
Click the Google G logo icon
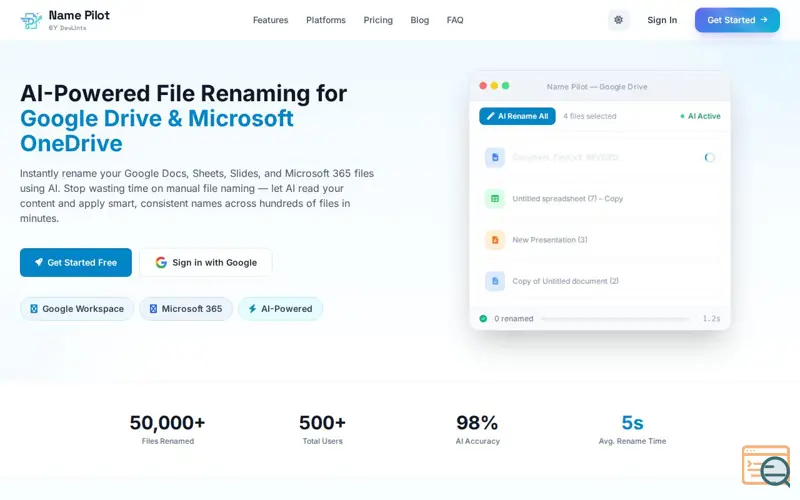[161, 262]
